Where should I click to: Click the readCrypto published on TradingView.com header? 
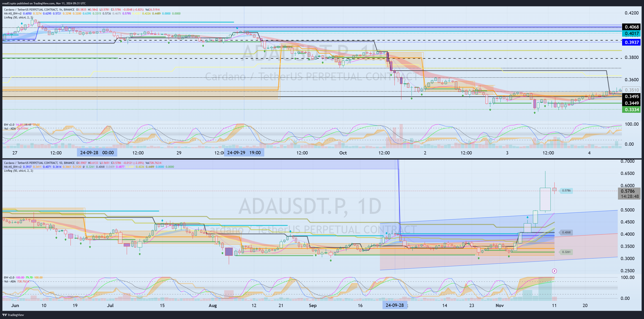[44, 3]
